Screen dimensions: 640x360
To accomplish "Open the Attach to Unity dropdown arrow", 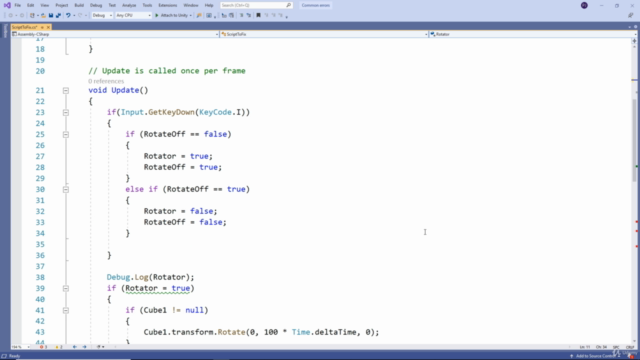I will tap(191, 16).
